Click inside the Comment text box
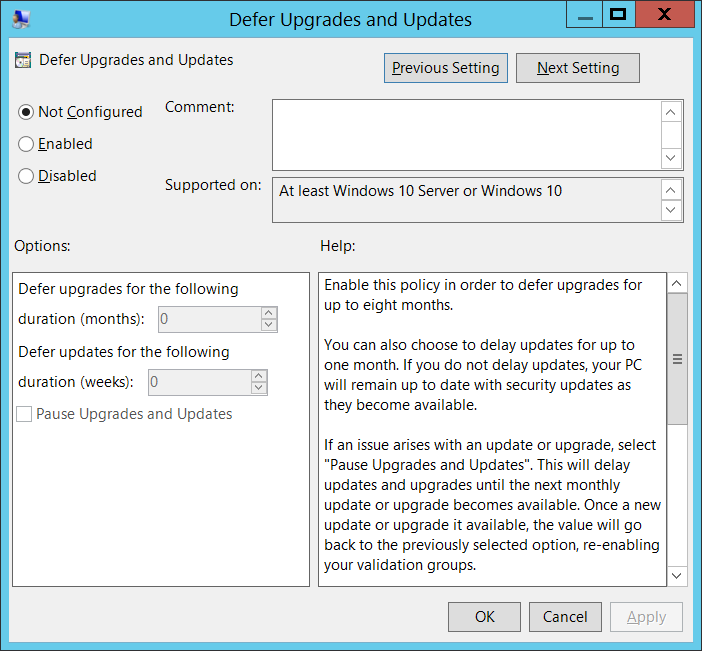Screen dimensions: 702x651 (466, 134)
